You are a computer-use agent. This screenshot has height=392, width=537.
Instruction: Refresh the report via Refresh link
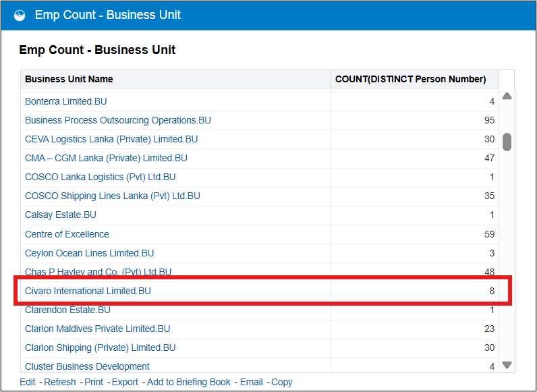(60, 382)
